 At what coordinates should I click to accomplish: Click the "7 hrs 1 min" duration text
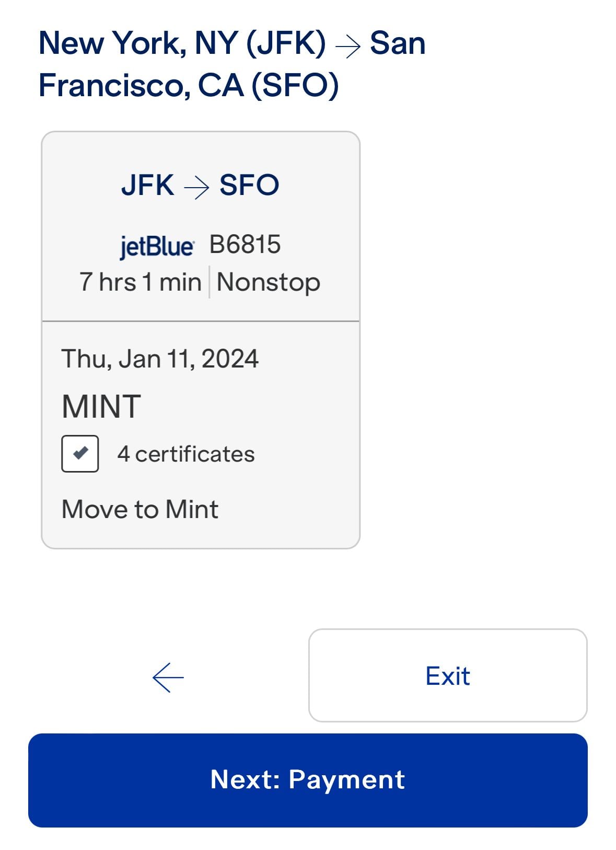click(x=140, y=282)
